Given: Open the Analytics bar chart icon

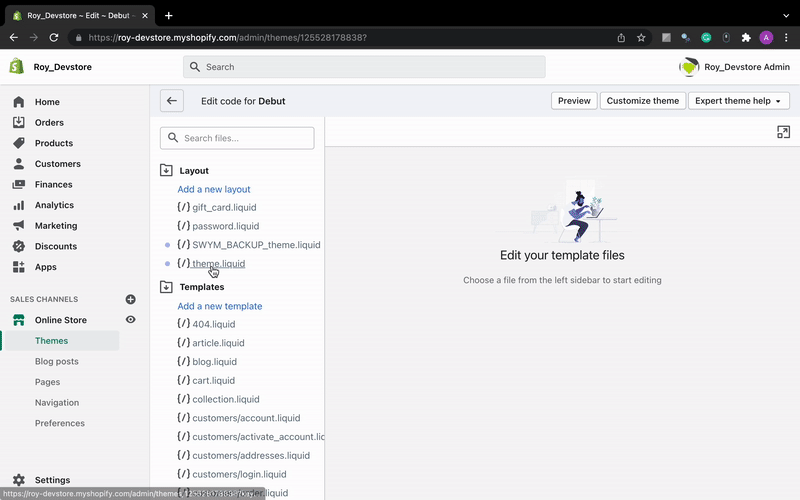Looking at the screenshot, I should tap(19, 205).
